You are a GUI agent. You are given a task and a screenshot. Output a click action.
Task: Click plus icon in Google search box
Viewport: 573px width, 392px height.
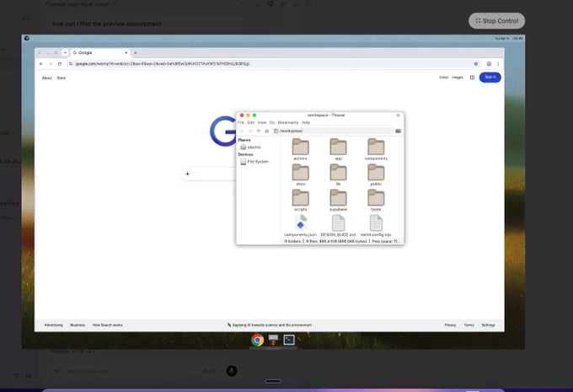(x=187, y=174)
